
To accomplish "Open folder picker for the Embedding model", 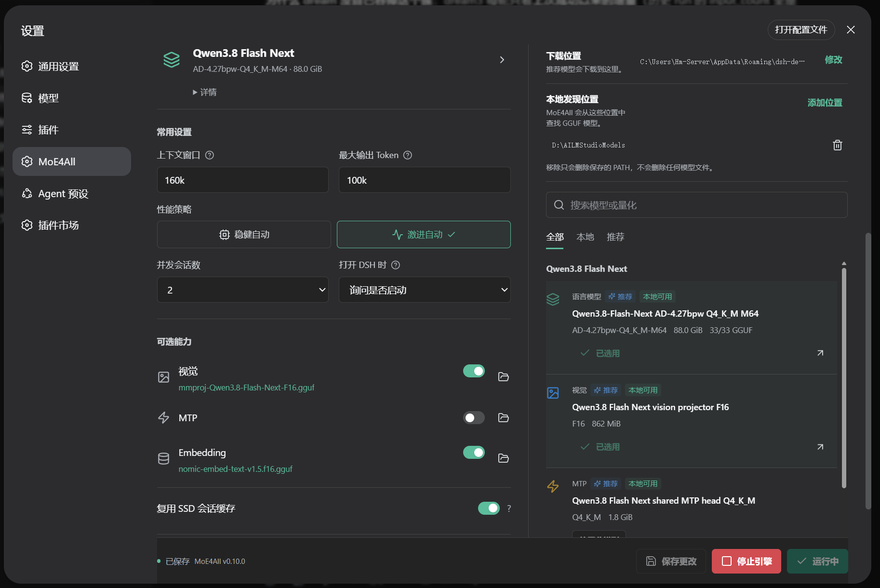I will pyautogui.click(x=503, y=458).
